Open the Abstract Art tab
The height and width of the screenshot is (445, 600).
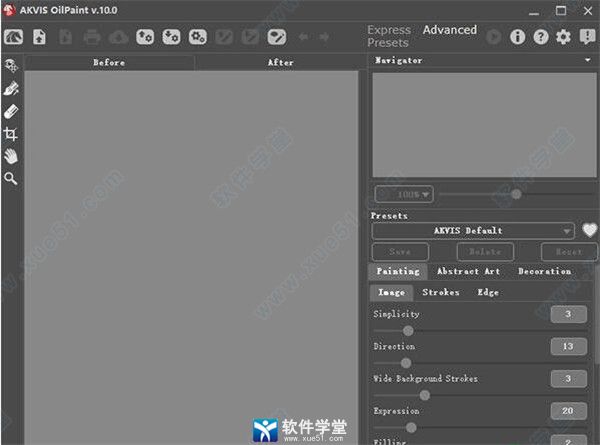[x=468, y=271]
